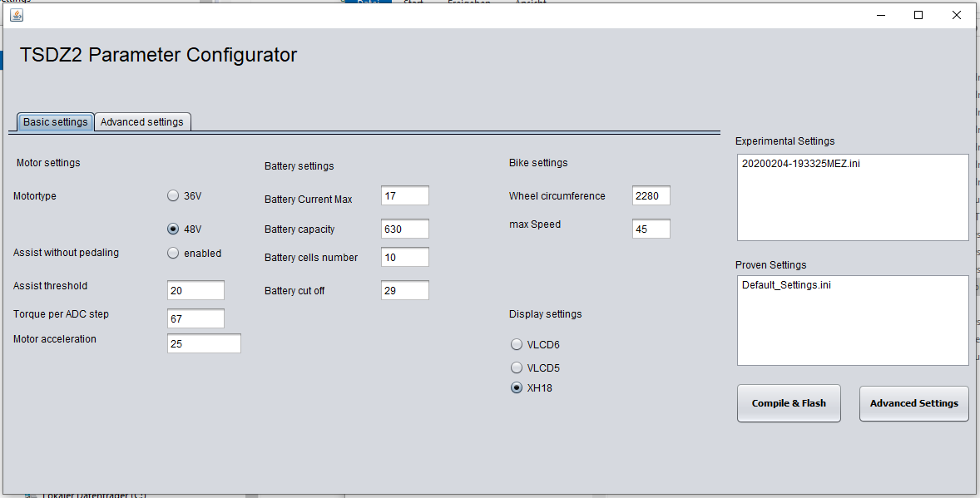This screenshot has width=980, height=498.
Task: Focus the Wheel circumference field
Action: pyautogui.click(x=651, y=195)
